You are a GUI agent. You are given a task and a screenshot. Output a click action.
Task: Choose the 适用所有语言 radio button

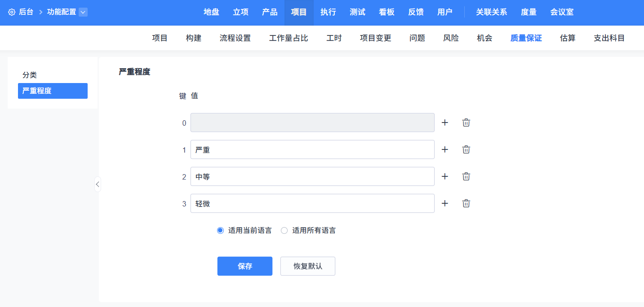click(x=284, y=231)
